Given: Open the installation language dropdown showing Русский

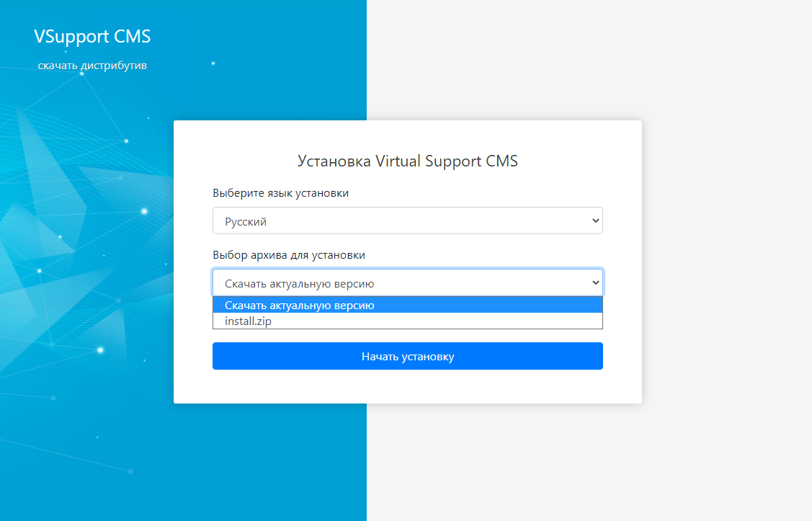Looking at the screenshot, I should tap(408, 221).
